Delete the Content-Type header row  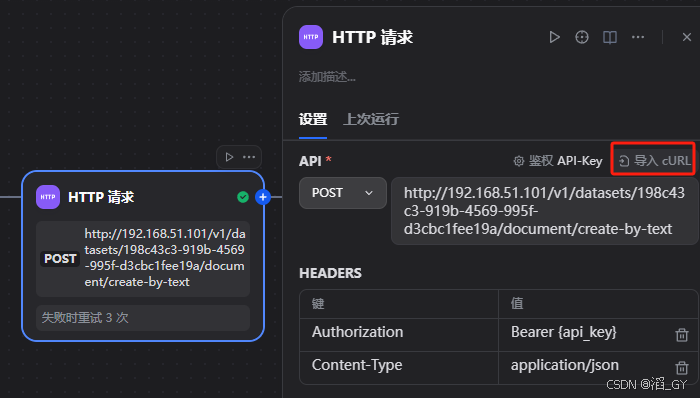pos(682,367)
